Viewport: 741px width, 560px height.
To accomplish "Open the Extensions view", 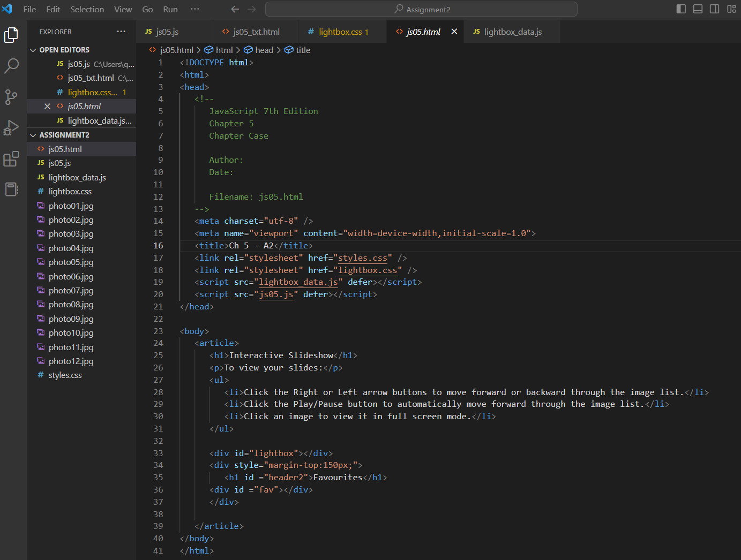I will [x=11, y=159].
